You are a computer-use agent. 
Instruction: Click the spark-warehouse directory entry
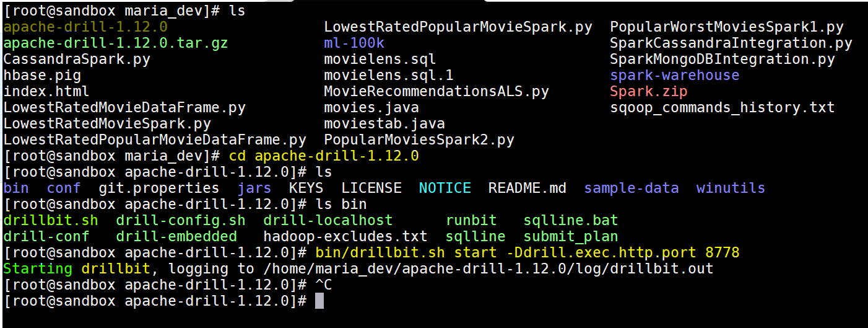point(675,76)
